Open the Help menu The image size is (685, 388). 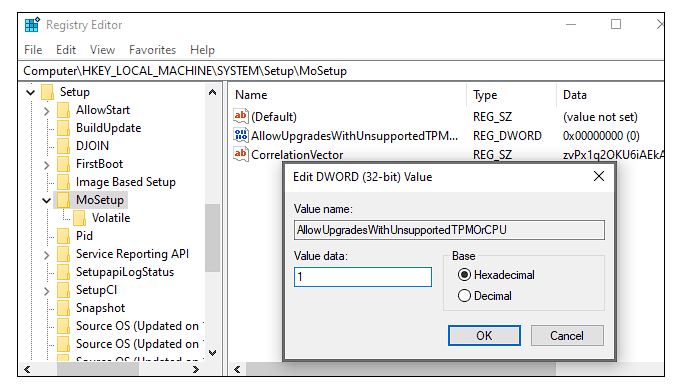202,50
